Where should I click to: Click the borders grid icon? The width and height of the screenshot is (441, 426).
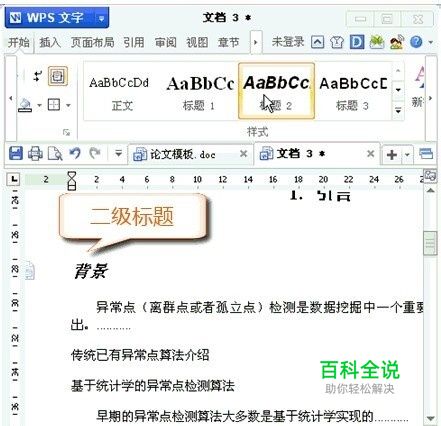tap(54, 105)
